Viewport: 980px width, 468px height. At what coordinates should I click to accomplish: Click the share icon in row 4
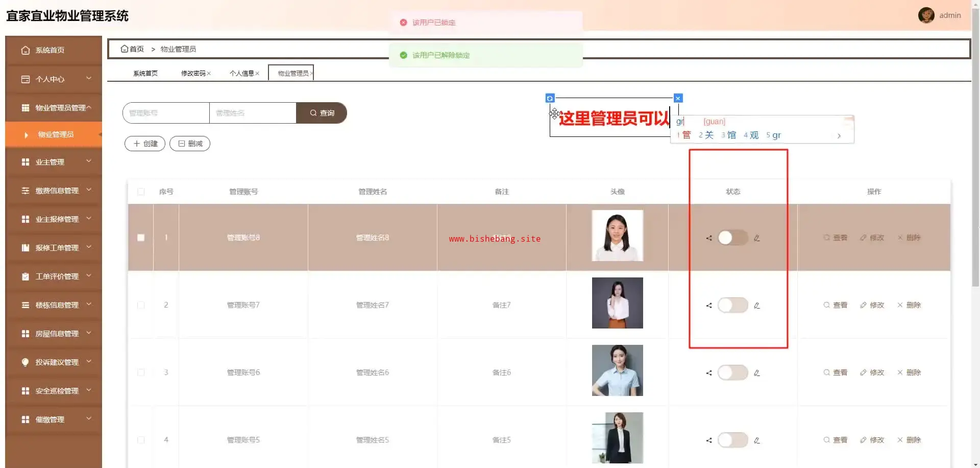click(x=709, y=440)
